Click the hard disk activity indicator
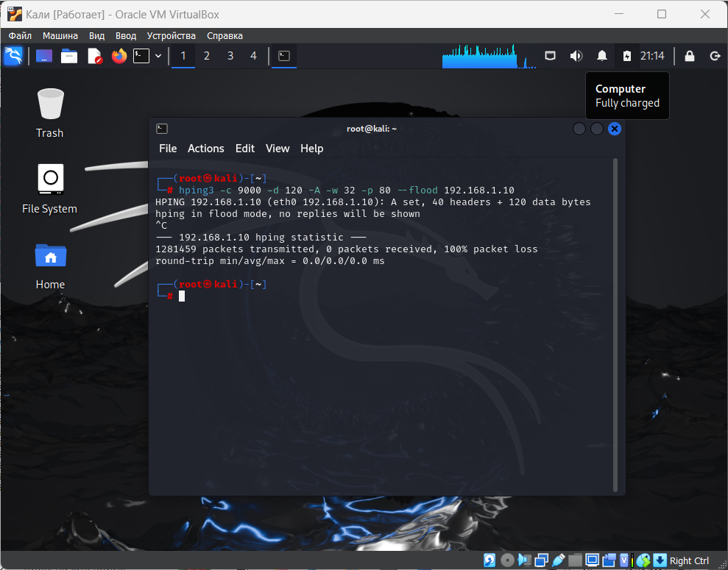Image resolution: width=728 pixels, height=570 pixels. (x=490, y=560)
